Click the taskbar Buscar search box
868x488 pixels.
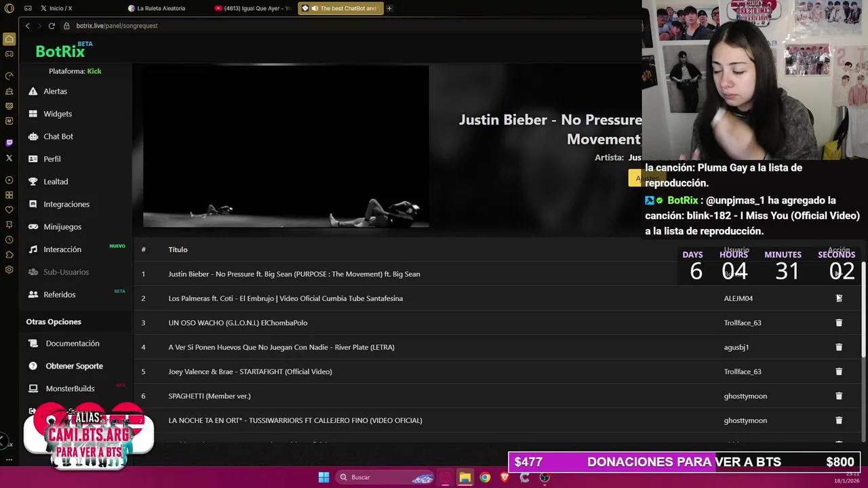click(x=385, y=477)
